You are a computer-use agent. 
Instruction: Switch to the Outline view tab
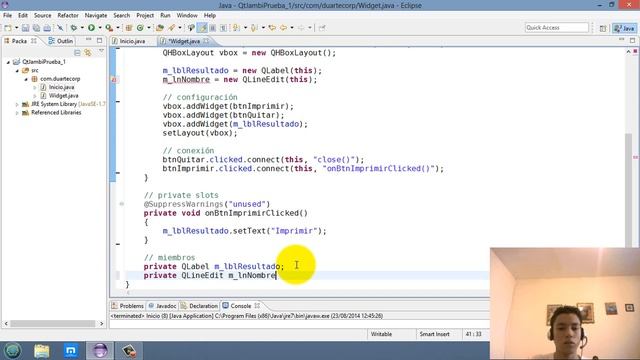click(61, 41)
